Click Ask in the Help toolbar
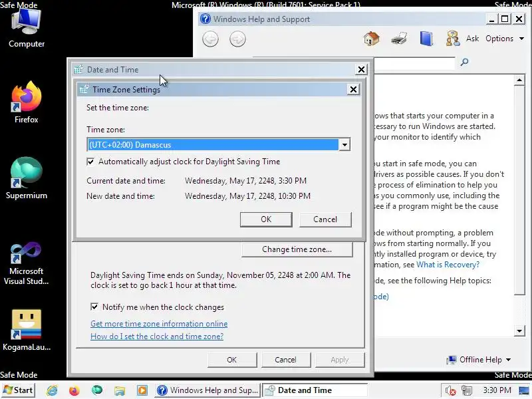532x399 pixels. click(x=472, y=39)
